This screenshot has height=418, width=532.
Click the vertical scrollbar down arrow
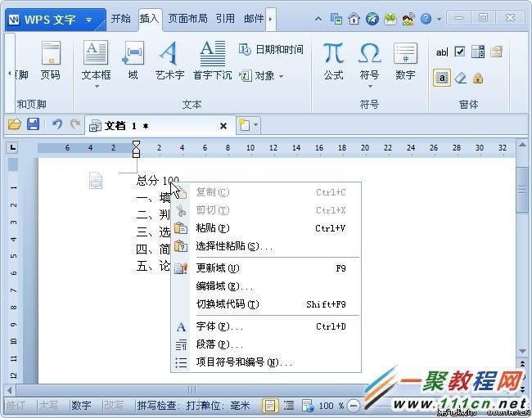coord(522,351)
